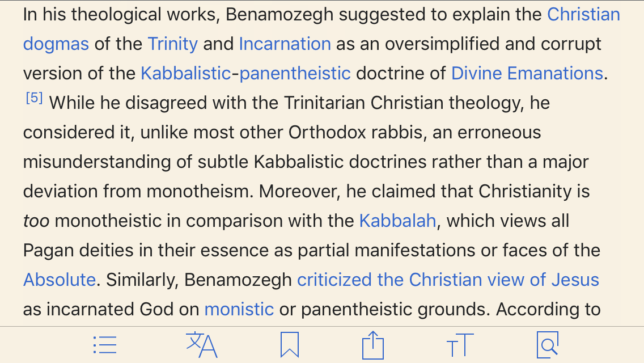Follow the dogmas link
Screen dimensions: 644x363
[56, 44]
